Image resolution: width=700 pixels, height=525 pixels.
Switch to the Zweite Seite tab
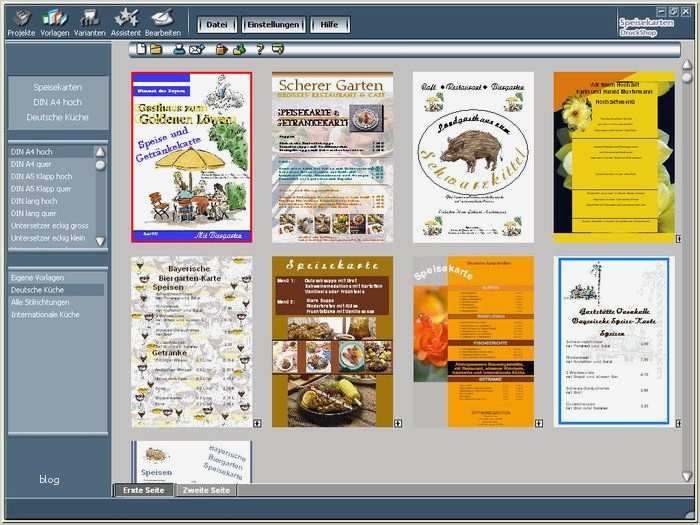(206, 490)
